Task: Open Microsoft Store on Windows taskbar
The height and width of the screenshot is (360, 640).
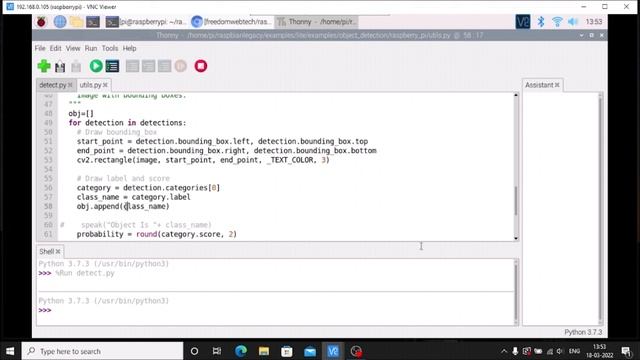Action: tap(287, 351)
